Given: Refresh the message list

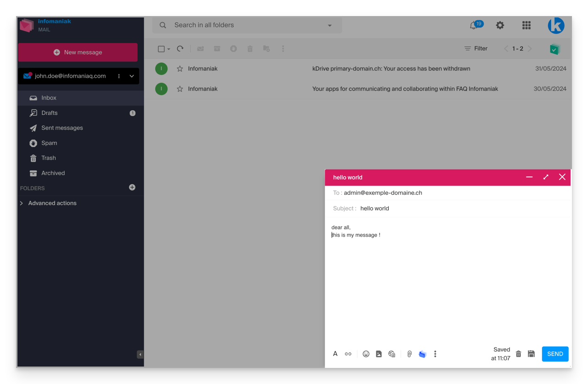Looking at the screenshot, I should (180, 49).
